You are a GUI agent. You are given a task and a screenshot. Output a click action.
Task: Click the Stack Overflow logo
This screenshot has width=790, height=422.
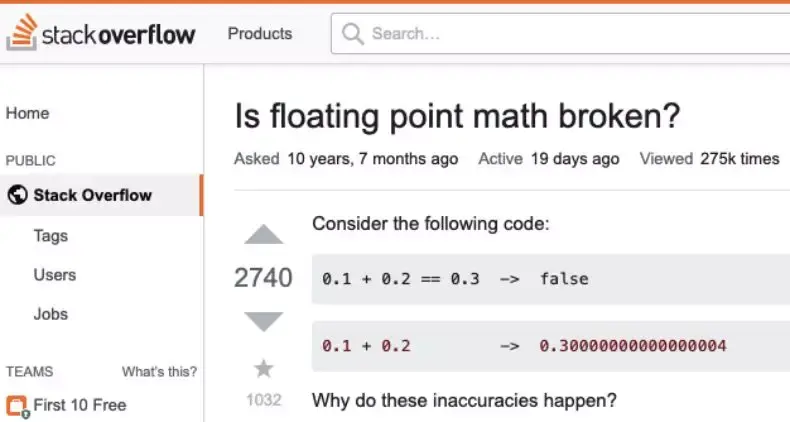pyautogui.click(x=101, y=35)
